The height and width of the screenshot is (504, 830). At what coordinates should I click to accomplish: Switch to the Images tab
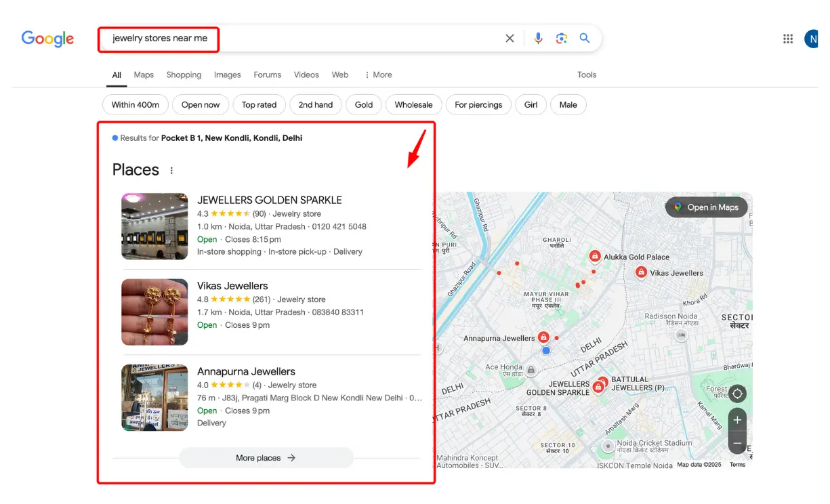click(x=227, y=75)
